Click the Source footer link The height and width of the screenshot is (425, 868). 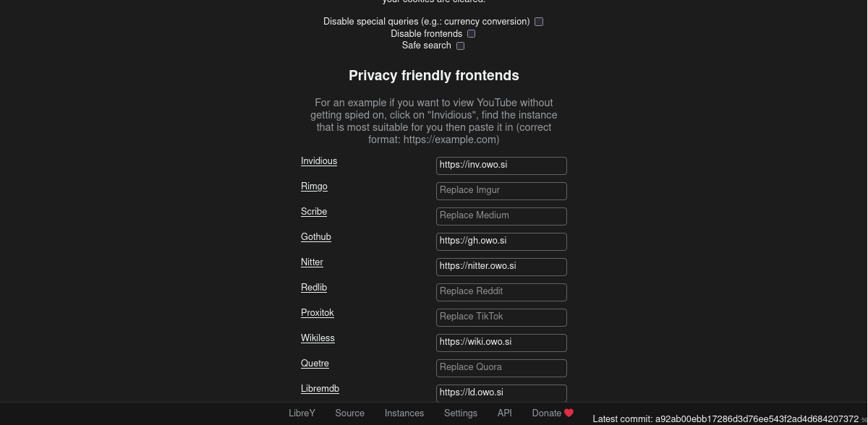[350, 413]
